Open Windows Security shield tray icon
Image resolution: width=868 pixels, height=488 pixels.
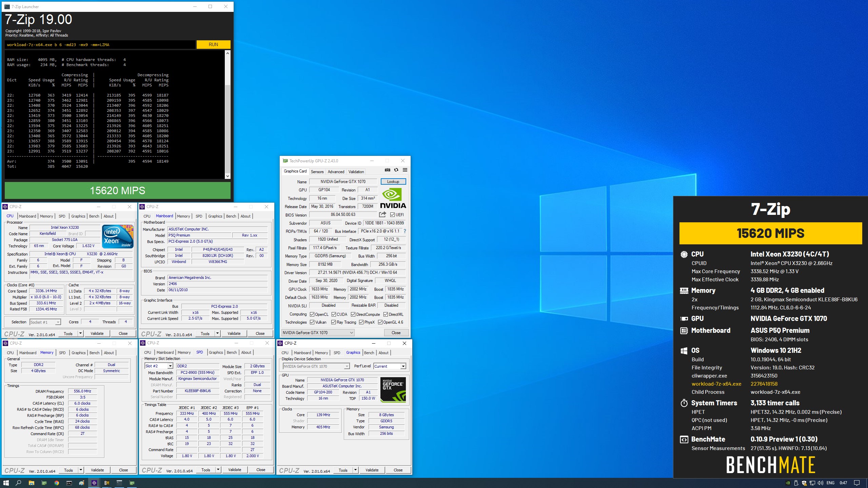pos(804,483)
